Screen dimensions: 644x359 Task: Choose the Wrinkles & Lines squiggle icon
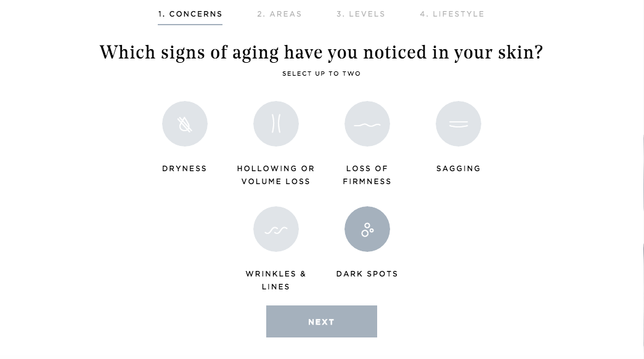(x=276, y=230)
